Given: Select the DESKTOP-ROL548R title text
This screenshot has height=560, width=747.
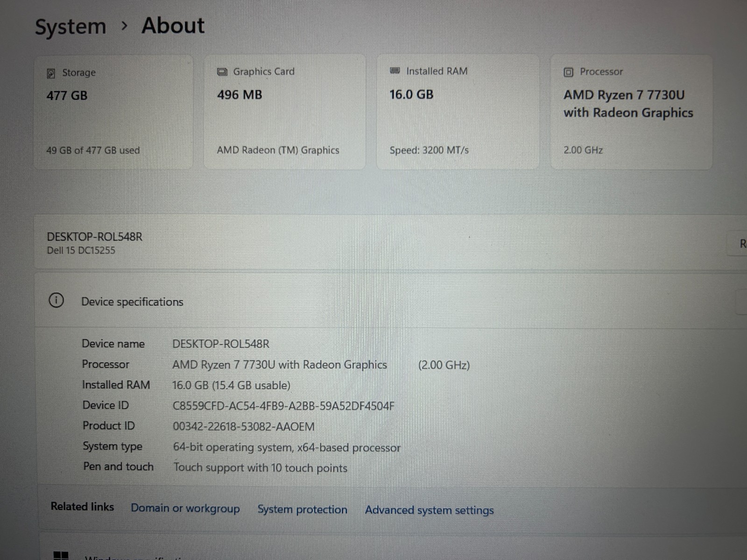Looking at the screenshot, I should (95, 237).
